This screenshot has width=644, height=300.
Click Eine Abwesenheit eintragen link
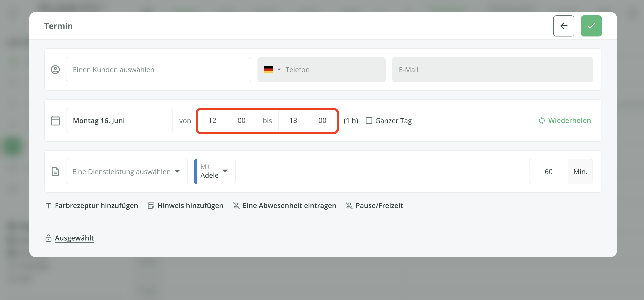point(289,206)
